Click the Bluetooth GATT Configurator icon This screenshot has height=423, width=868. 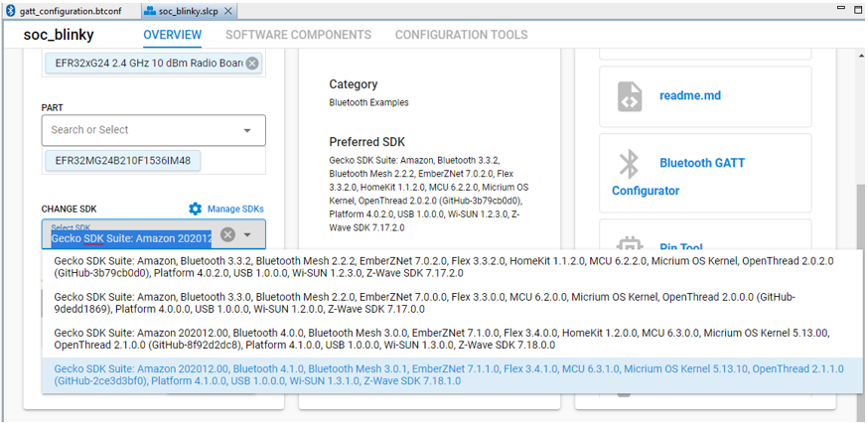click(x=629, y=163)
